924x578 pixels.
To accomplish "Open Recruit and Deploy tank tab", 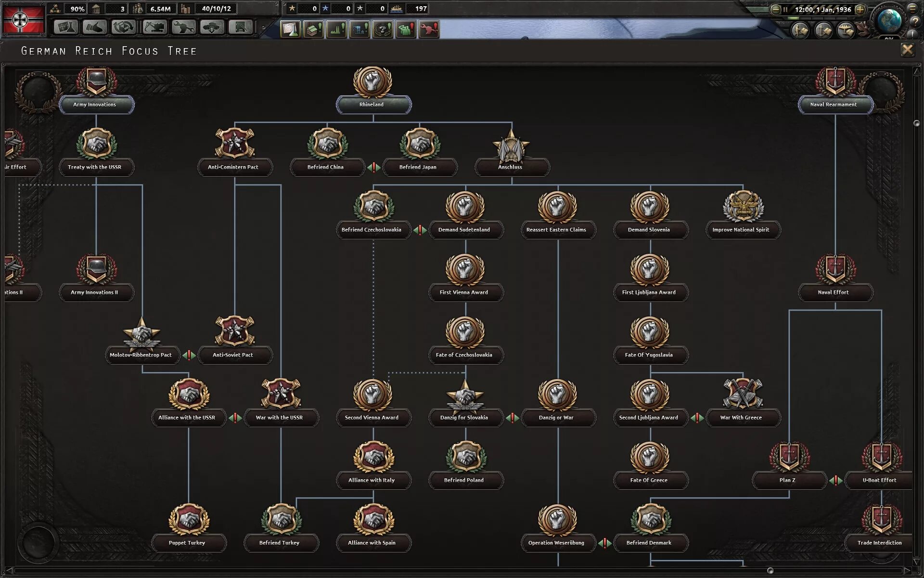I will (212, 27).
